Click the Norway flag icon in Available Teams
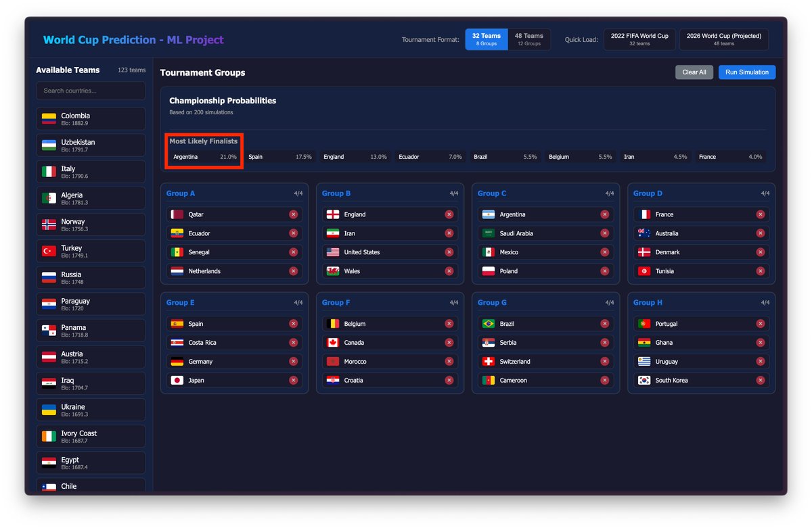 click(x=49, y=224)
